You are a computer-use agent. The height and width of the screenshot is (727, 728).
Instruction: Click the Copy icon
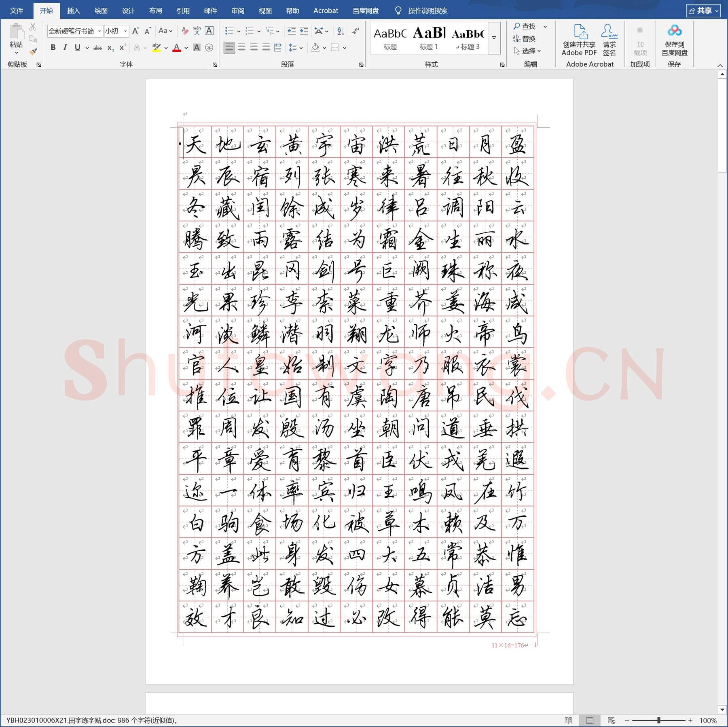coord(33,39)
